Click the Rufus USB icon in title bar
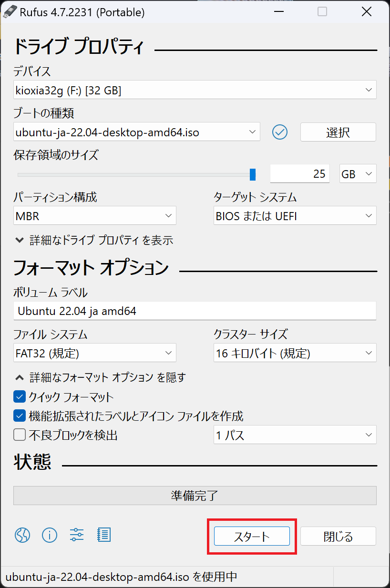The height and width of the screenshot is (588, 390). 9,12
